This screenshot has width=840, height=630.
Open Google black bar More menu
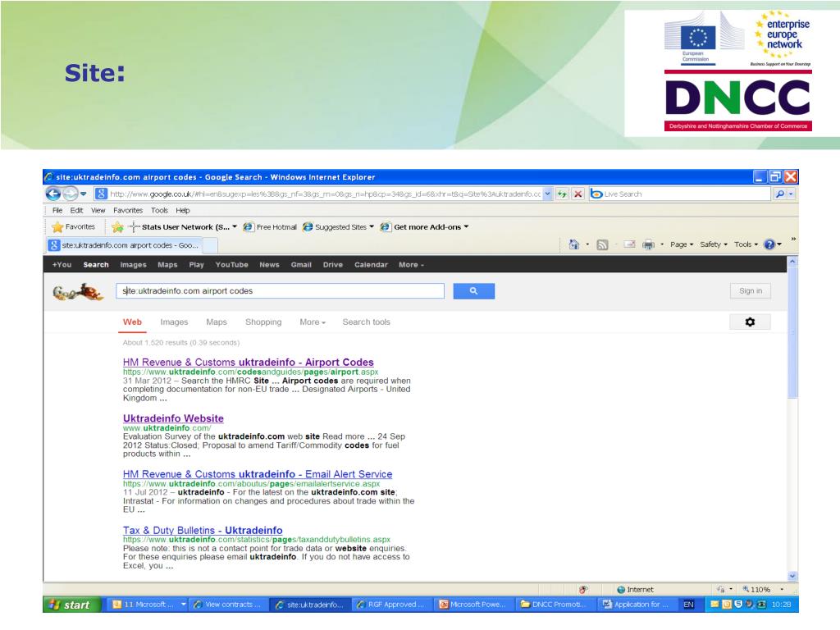[x=411, y=265]
